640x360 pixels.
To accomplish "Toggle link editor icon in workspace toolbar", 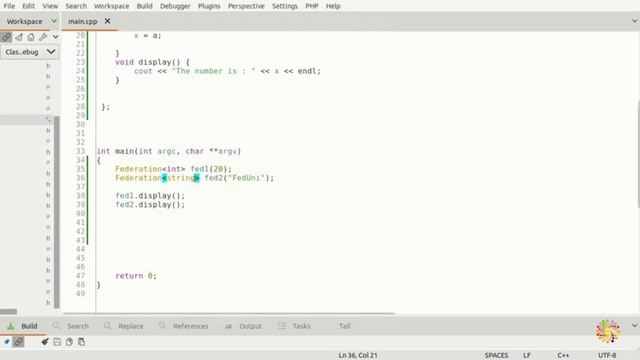I will click(x=6, y=37).
